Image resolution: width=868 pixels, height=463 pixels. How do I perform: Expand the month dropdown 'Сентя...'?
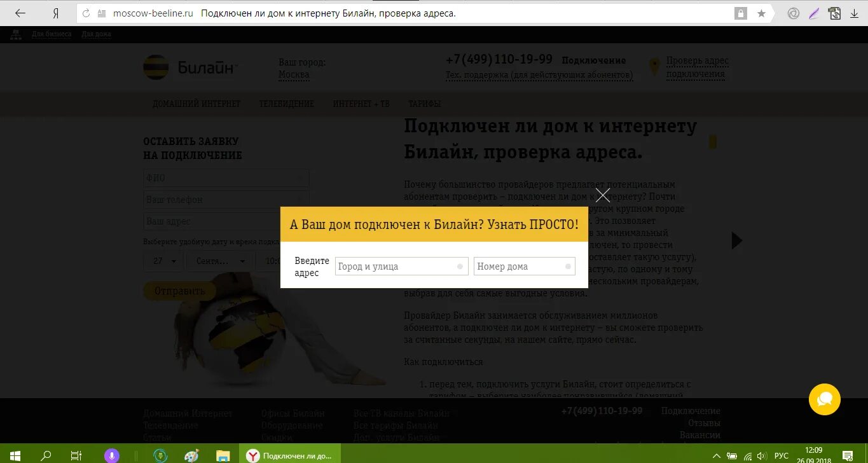click(x=220, y=261)
